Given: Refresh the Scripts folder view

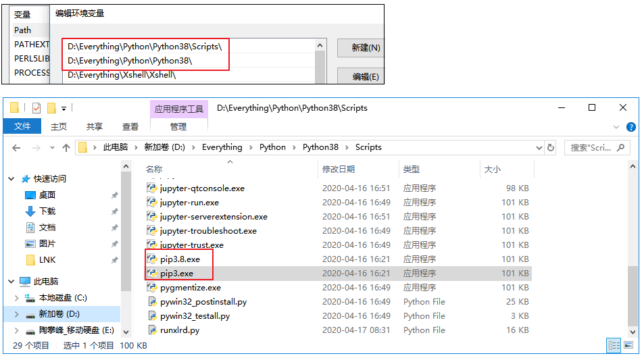Looking at the screenshot, I should pyautogui.click(x=551, y=148).
